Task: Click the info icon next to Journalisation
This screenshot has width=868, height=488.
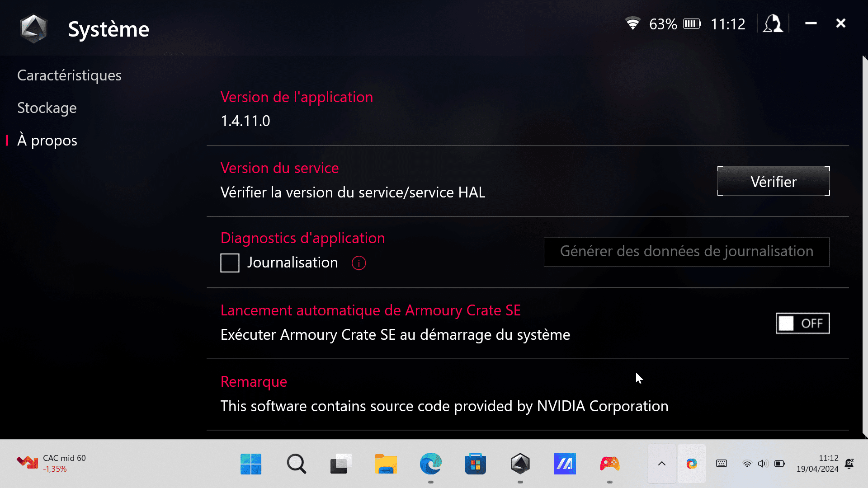Action: (x=359, y=263)
